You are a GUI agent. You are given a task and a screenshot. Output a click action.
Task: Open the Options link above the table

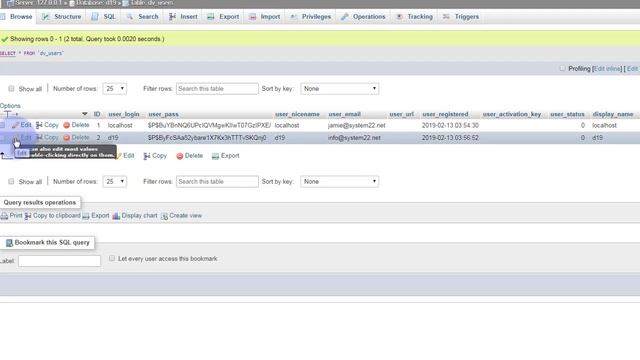pyautogui.click(x=10, y=106)
